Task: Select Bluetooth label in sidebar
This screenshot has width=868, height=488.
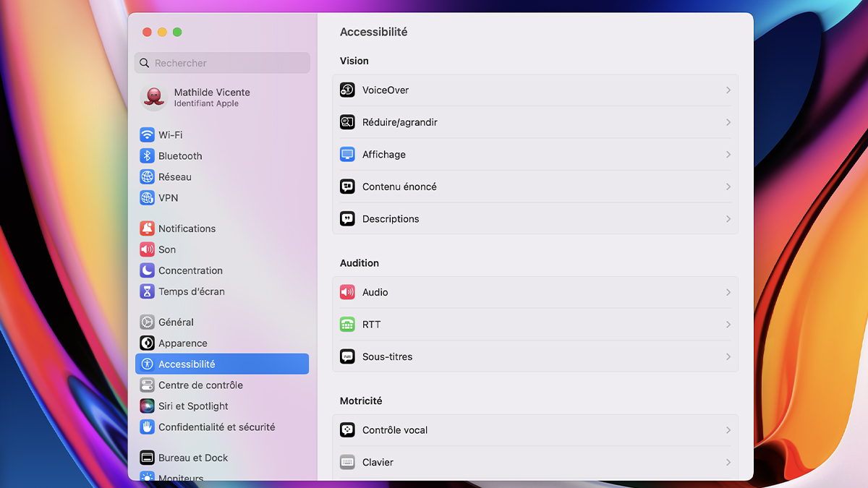Action: pyautogui.click(x=180, y=156)
